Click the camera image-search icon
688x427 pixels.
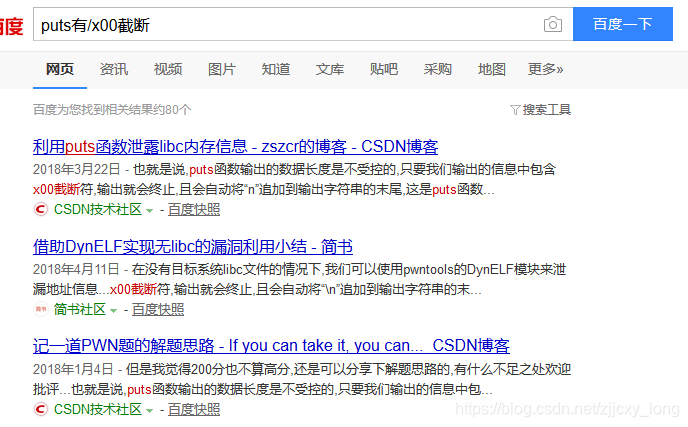click(552, 24)
